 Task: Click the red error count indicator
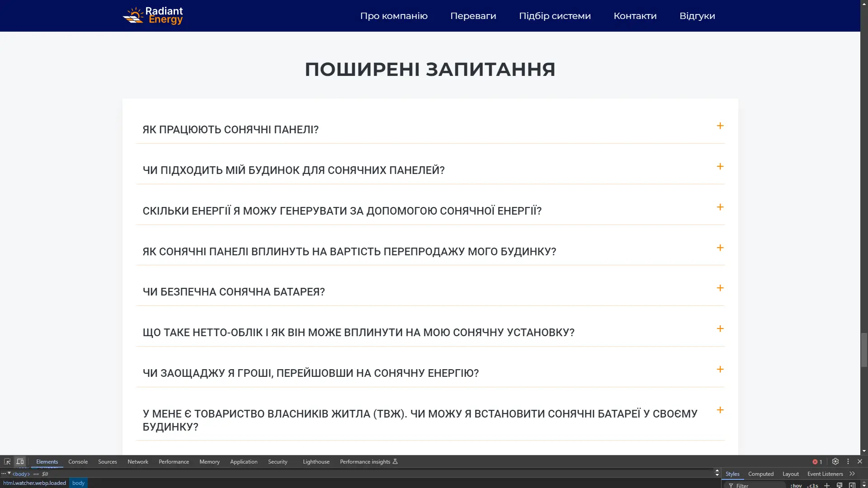[x=817, y=461]
